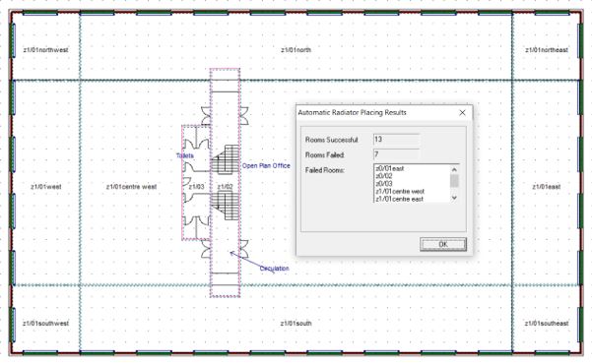Screen dimensions: 592x364
Task: Select the z1/01northeast zone label
Action: point(547,50)
